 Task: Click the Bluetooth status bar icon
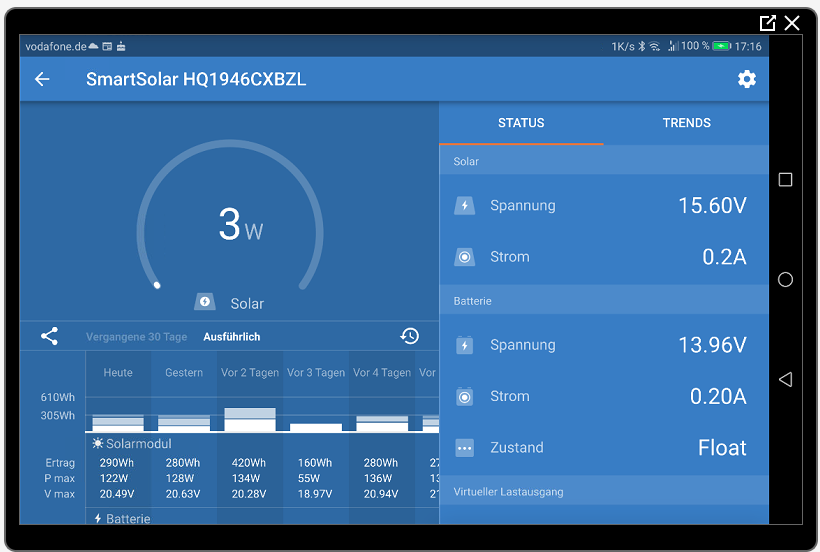click(x=642, y=47)
